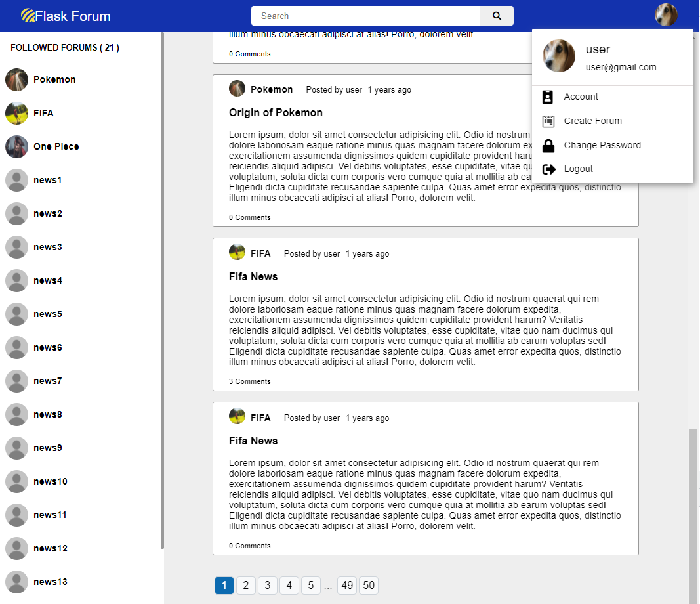
Task: Open the Account menu entry
Action: (581, 97)
